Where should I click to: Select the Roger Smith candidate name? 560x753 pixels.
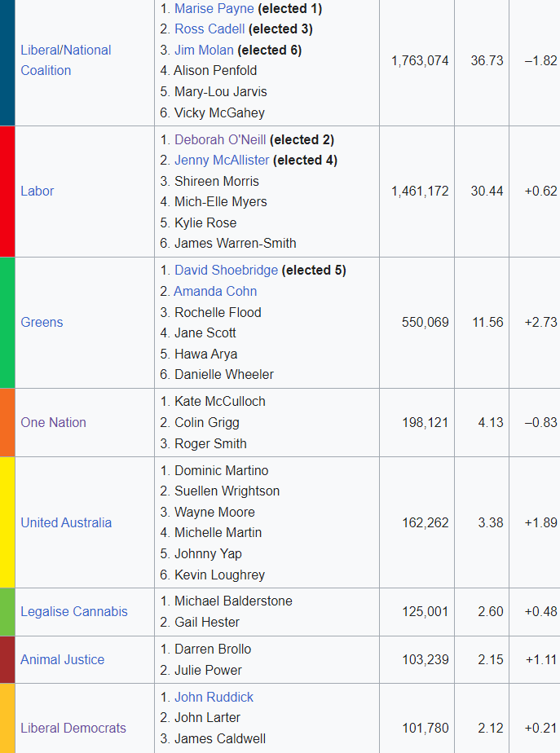click(x=210, y=443)
